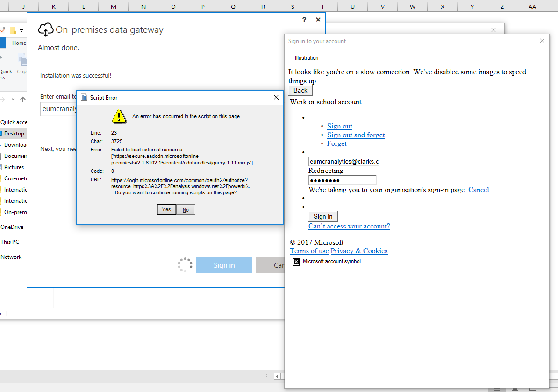The width and height of the screenshot is (558, 392).
Task: Click the email address field in gateway window
Action: (x=59, y=109)
